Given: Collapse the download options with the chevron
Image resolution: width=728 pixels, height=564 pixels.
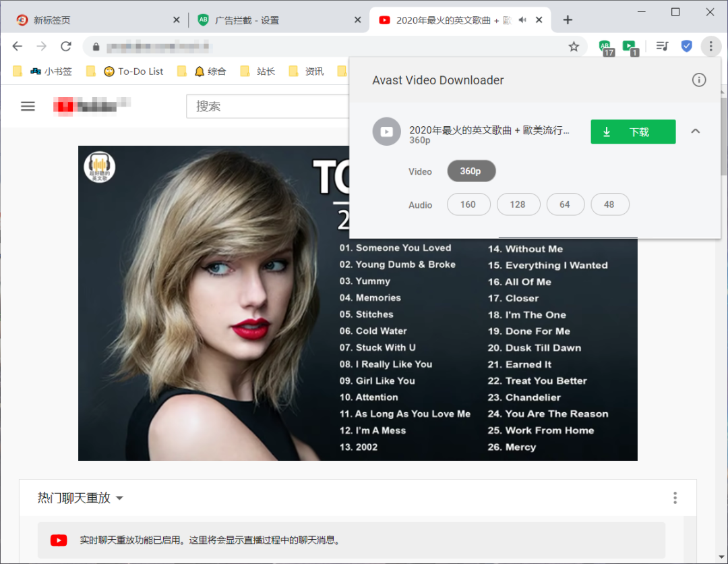Looking at the screenshot, I should (x=695, y=132).
